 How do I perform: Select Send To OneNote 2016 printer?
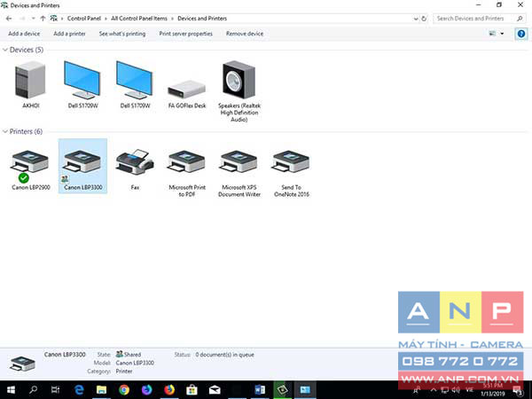point(291,162)
